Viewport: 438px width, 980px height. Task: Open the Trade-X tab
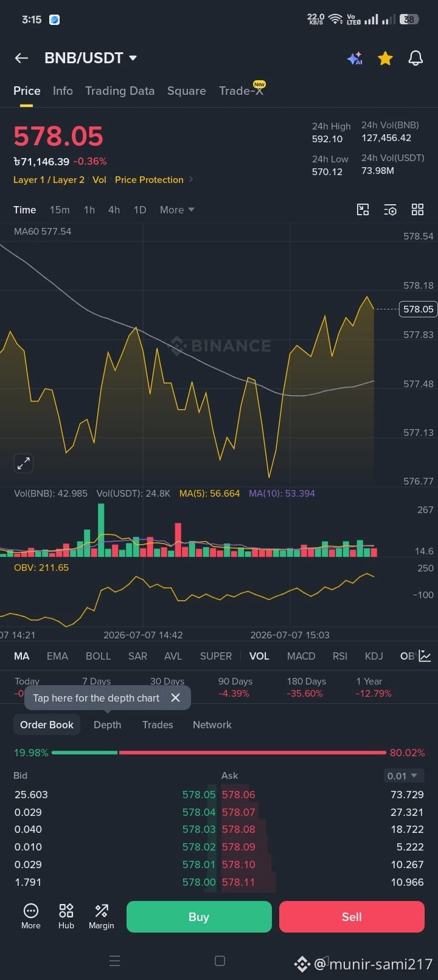tap(242, 91)
